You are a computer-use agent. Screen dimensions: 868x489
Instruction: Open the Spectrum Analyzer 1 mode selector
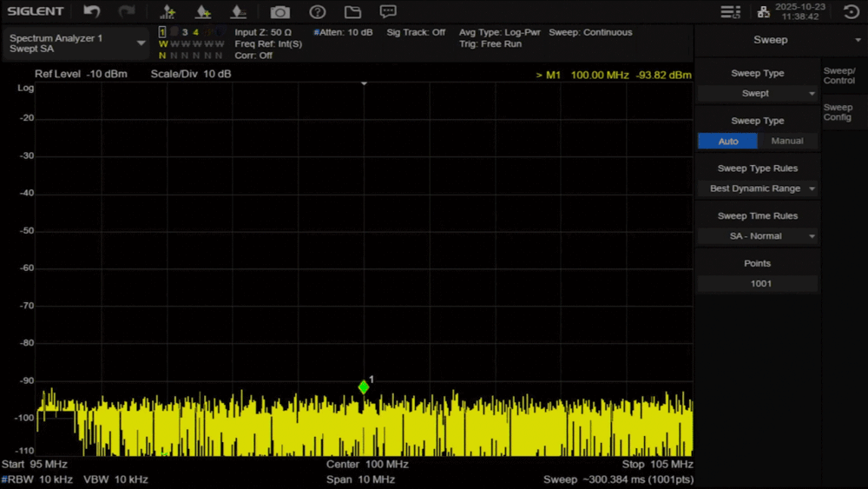point(77,43)
